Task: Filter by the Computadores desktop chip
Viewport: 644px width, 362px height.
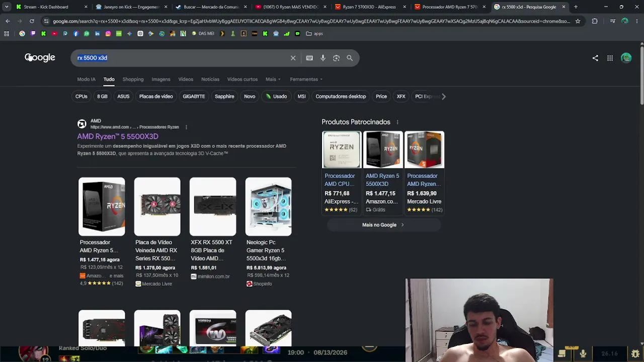Action: pos(341,97)
